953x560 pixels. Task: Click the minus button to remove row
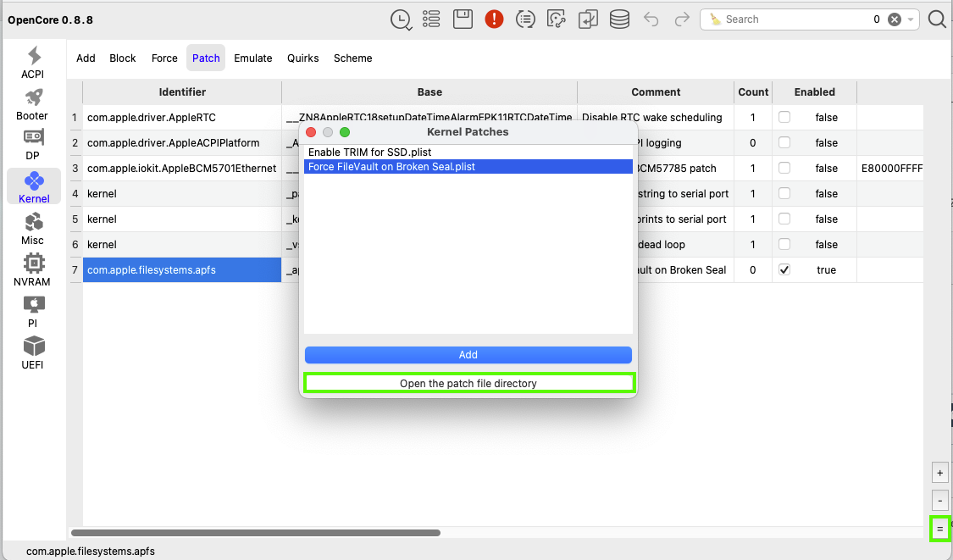pos(939,501)
